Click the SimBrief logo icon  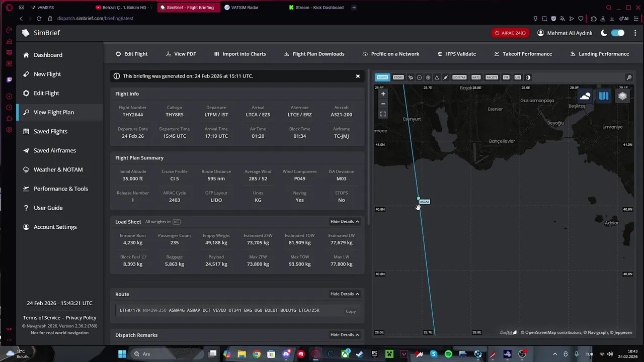pyautogui.click(x=26, y=33)
